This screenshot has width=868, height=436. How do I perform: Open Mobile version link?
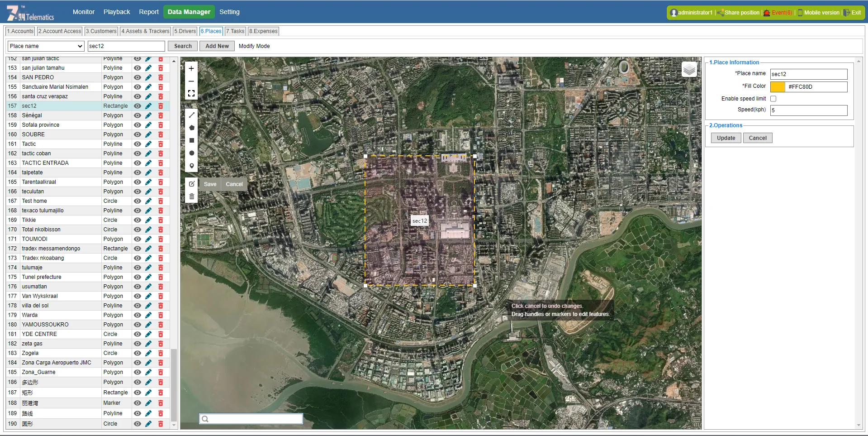click(818, 13)
